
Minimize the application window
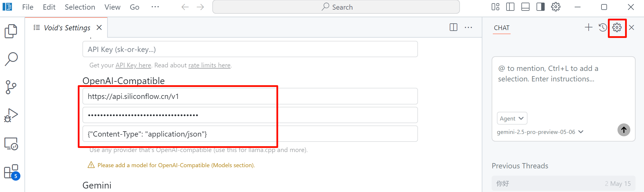click(x=578, y=7)
